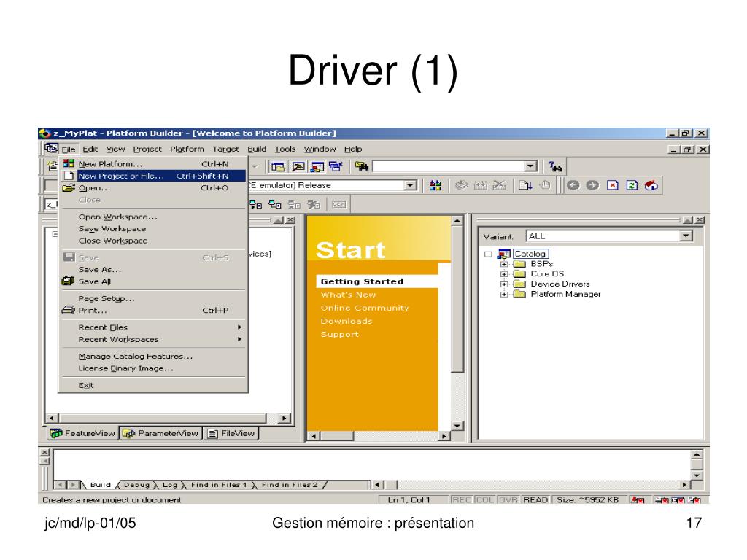Open the Tools menu in menu bar

(285, 149)
